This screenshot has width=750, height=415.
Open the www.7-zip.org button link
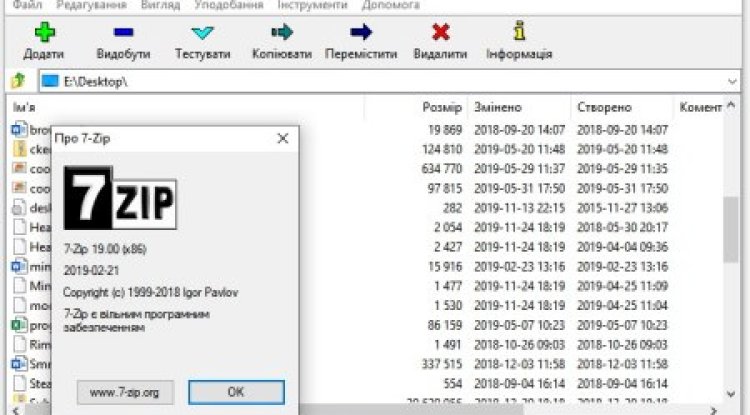(x=125, y=393)
